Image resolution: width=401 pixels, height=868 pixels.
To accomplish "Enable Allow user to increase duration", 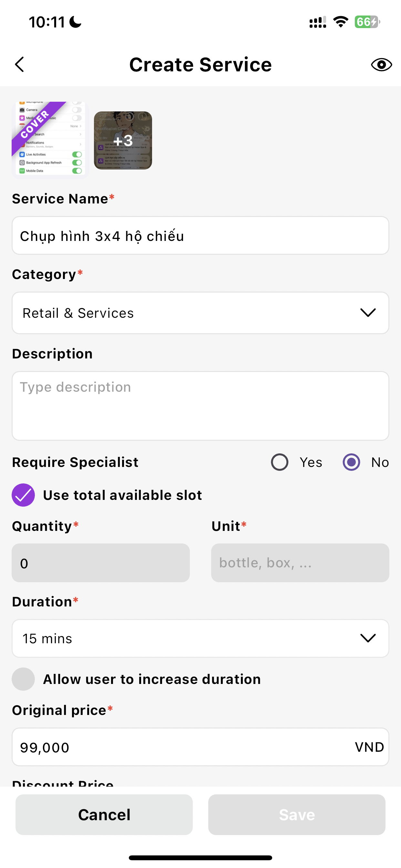I will click(x=23, y=679).
